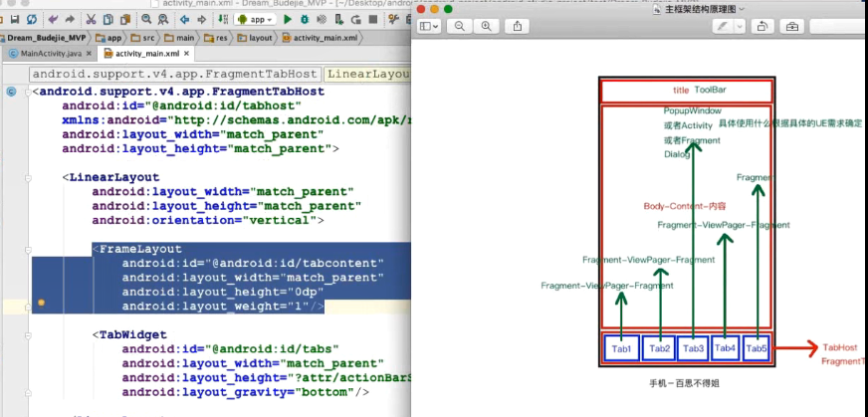Click the Find magnifier icon

(147, 19)
